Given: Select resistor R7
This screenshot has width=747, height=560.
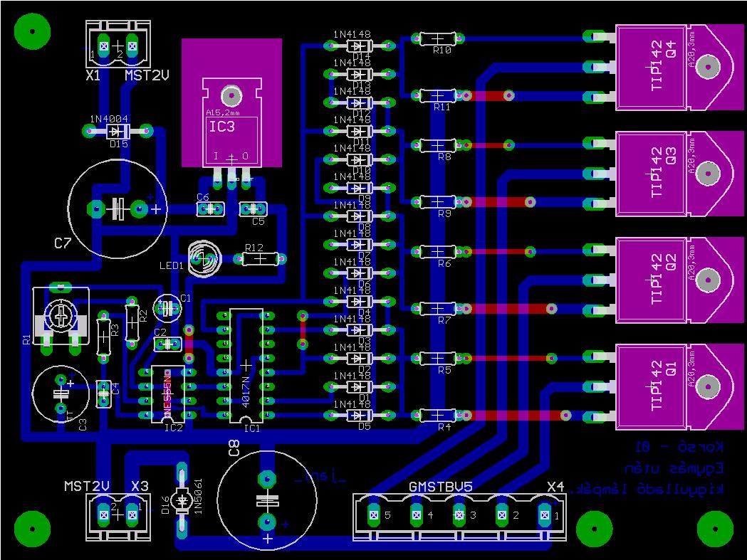Looking at the screenshot, I should pyautogui.click(x=437, y=309).
